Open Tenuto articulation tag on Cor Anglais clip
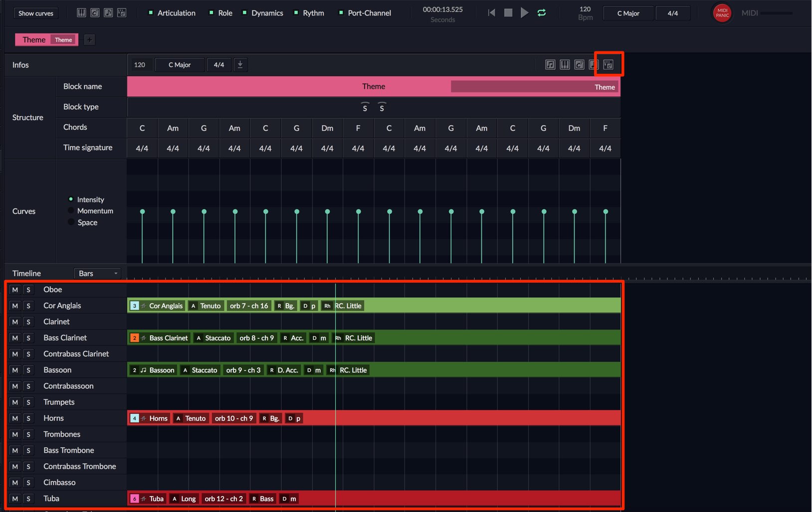This screenshot has height=512, width=812. 205,306
